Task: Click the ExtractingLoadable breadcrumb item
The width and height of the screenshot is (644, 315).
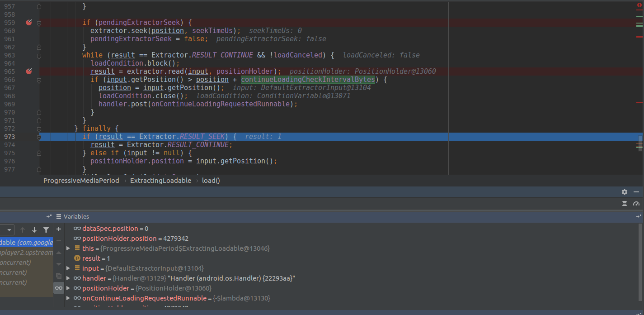Action: pyautogui.click(x=160, y=180)
